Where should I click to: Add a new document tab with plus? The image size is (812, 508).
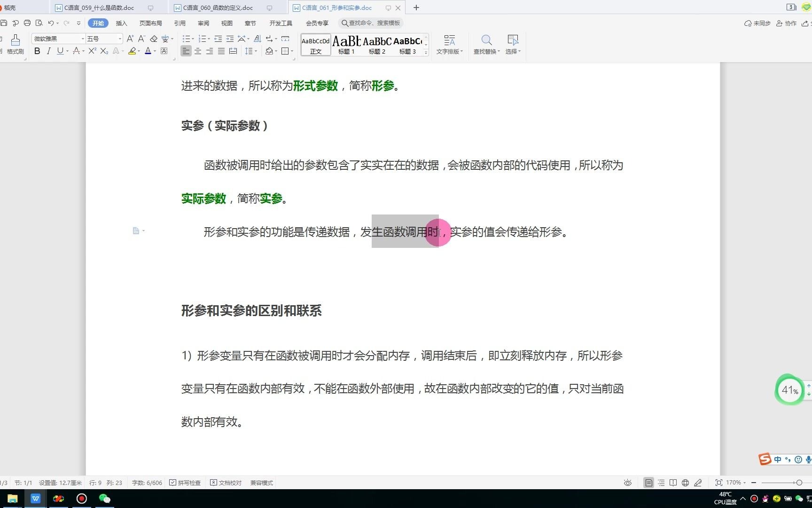click(416, 8)
